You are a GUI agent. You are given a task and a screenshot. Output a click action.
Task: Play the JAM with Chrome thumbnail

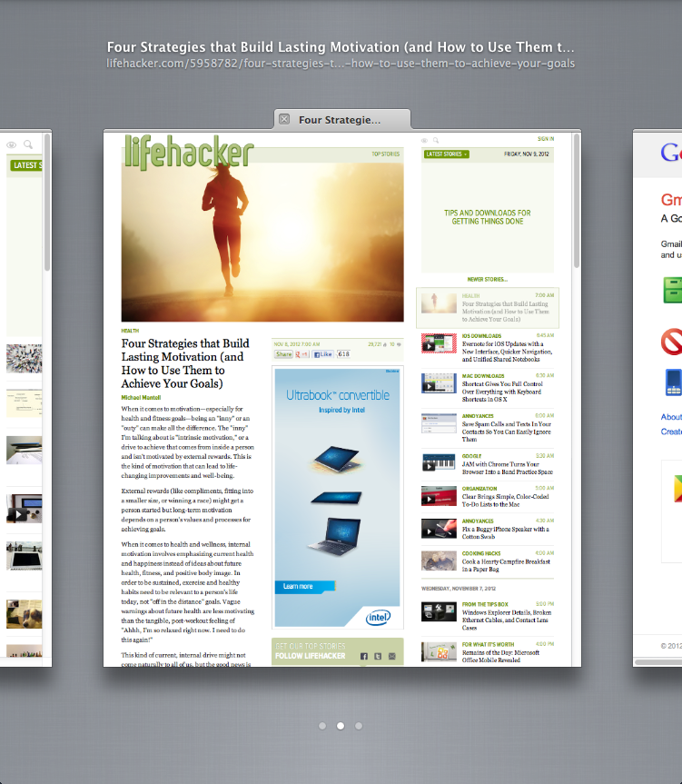pos(439,462)
